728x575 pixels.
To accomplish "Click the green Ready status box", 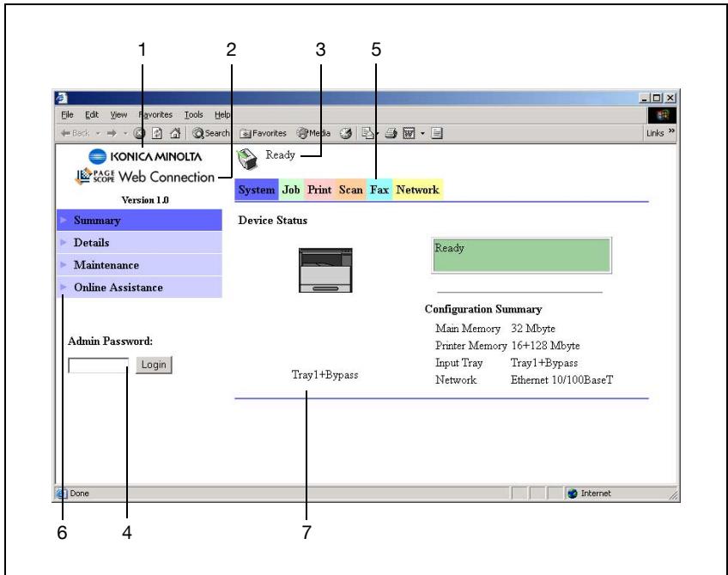I will 521,255.
